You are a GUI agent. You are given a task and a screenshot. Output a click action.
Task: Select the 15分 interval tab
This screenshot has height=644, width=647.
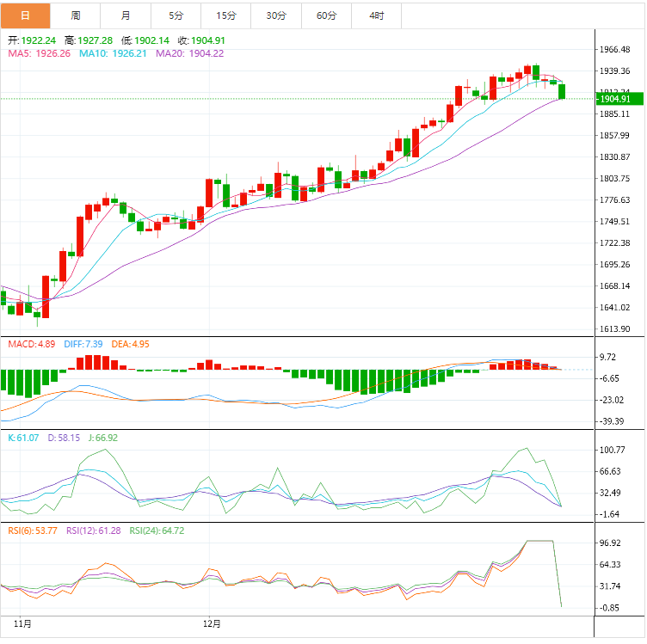click(226, 15)
